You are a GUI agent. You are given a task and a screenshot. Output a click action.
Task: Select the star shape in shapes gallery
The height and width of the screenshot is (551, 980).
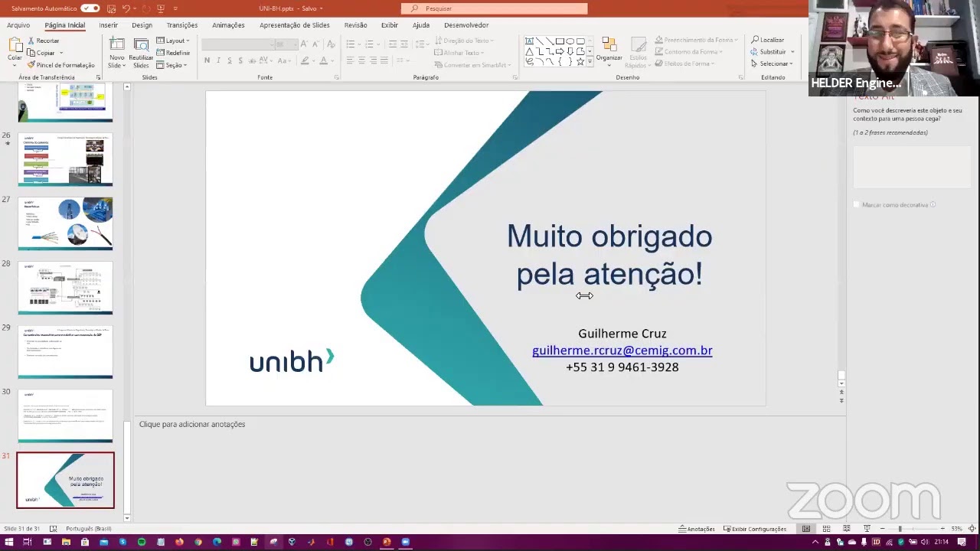[580, 61]
